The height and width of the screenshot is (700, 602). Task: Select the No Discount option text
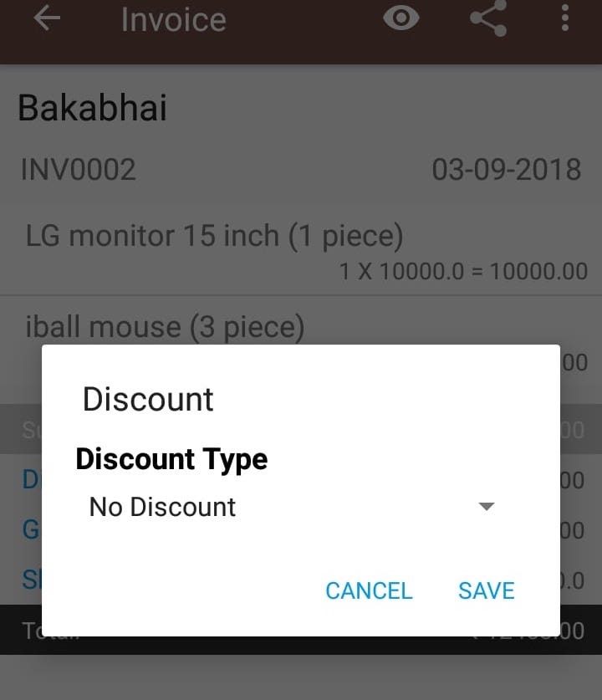click(162, 507)
